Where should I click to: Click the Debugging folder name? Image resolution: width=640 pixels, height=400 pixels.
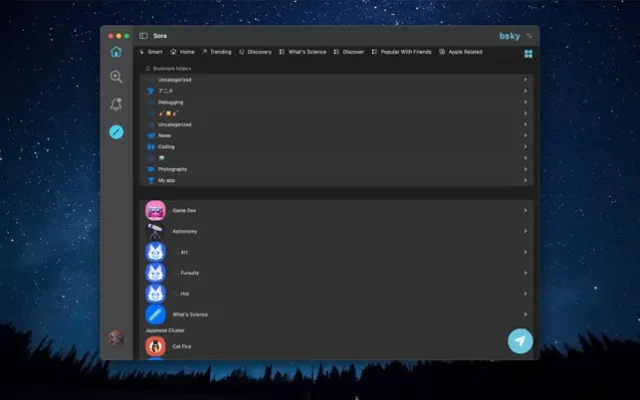pos(171,102)
